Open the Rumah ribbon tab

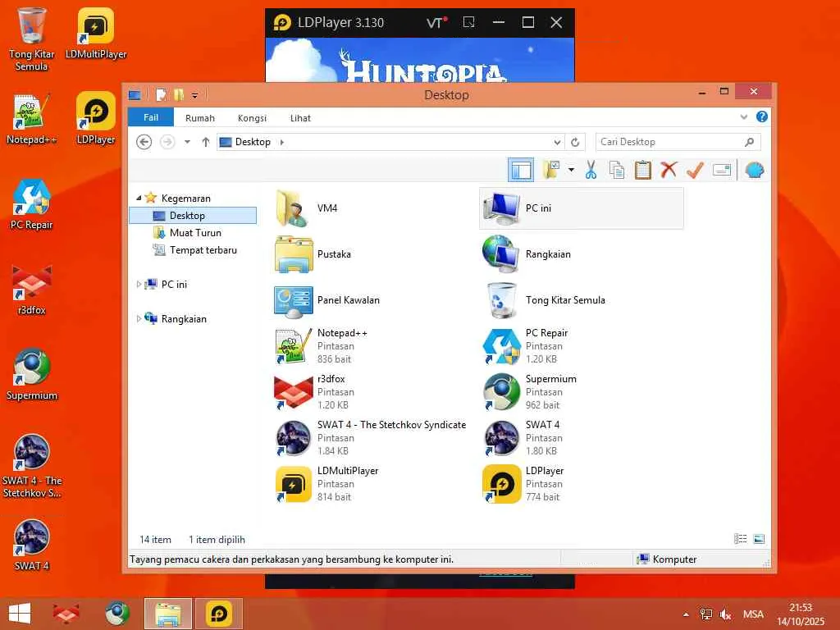tap(200, 118)
